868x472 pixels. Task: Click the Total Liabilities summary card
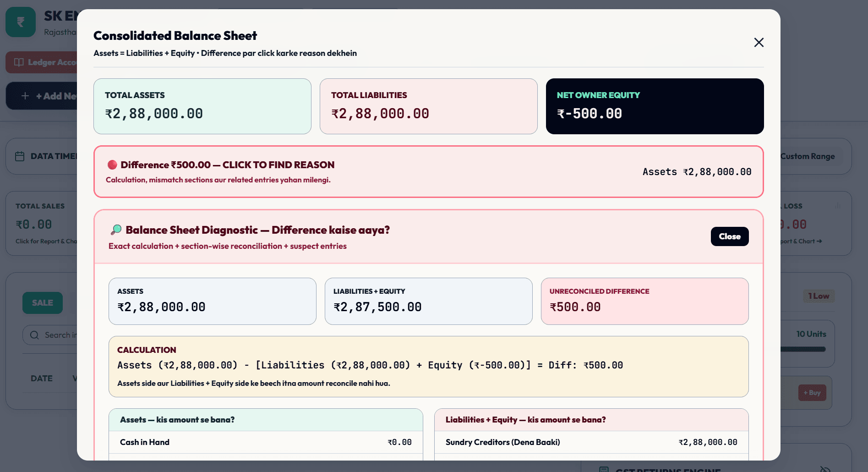pyautogui.click(x=429, y=106)
